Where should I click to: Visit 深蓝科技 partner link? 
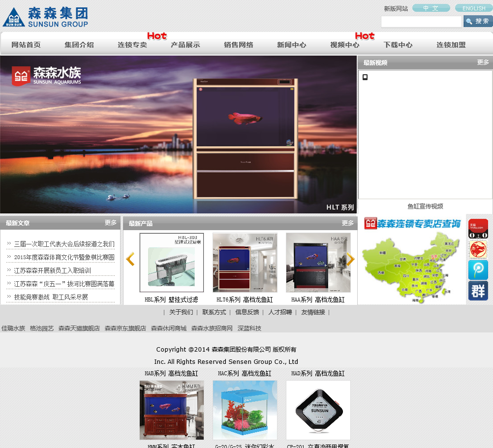(x=249, y=329)
